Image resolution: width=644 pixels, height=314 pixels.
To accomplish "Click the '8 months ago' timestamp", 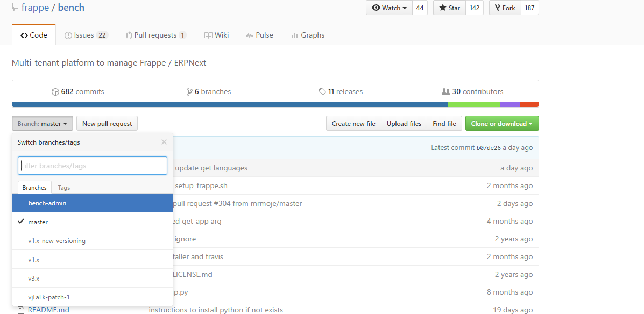I will pos(509,292).
